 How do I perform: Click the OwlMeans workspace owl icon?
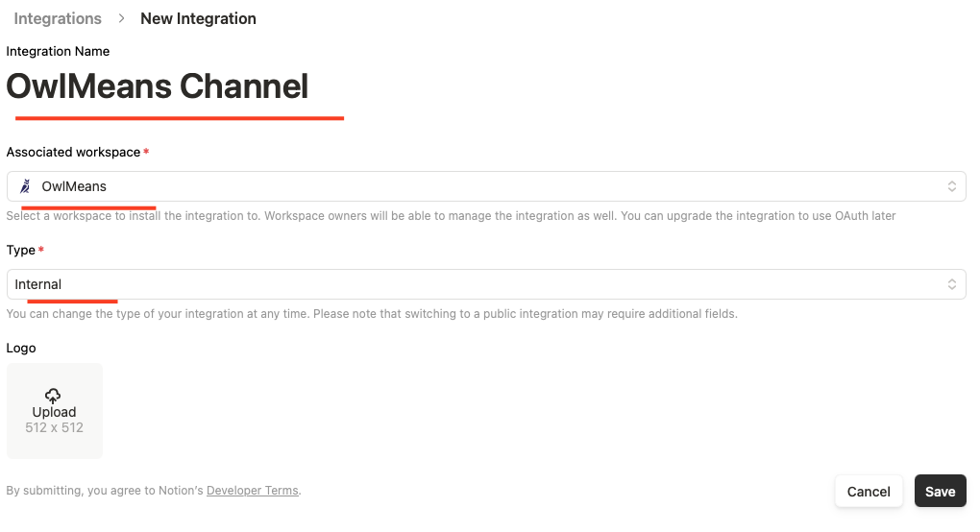click(25, 186)
